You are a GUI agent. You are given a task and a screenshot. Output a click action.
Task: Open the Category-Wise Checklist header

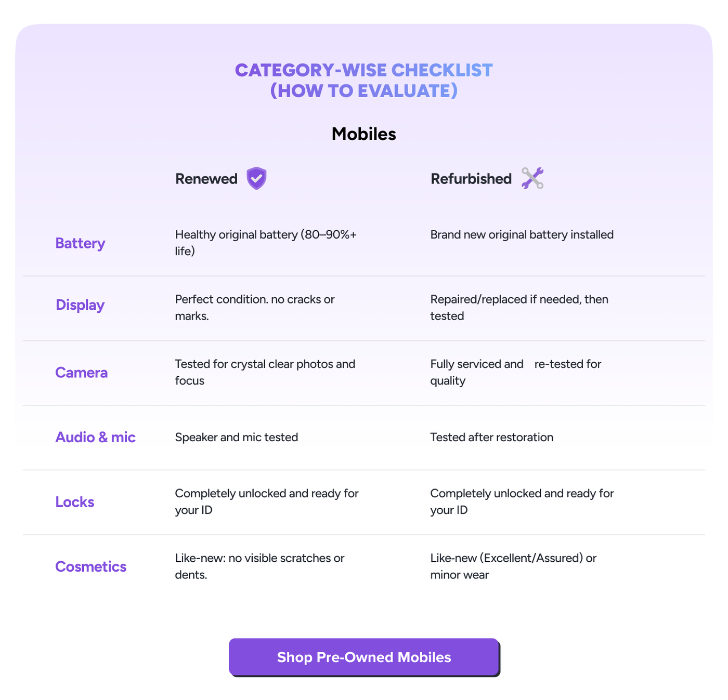click(363, 80)
